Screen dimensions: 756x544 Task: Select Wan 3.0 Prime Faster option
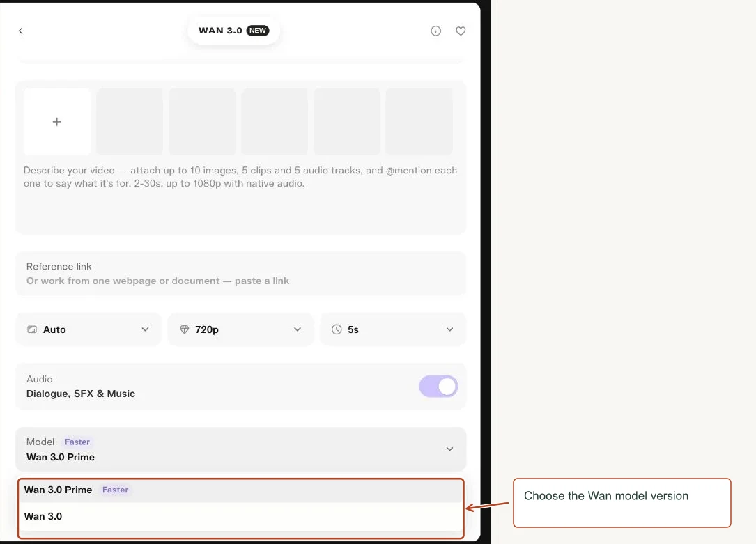(240, 490)
